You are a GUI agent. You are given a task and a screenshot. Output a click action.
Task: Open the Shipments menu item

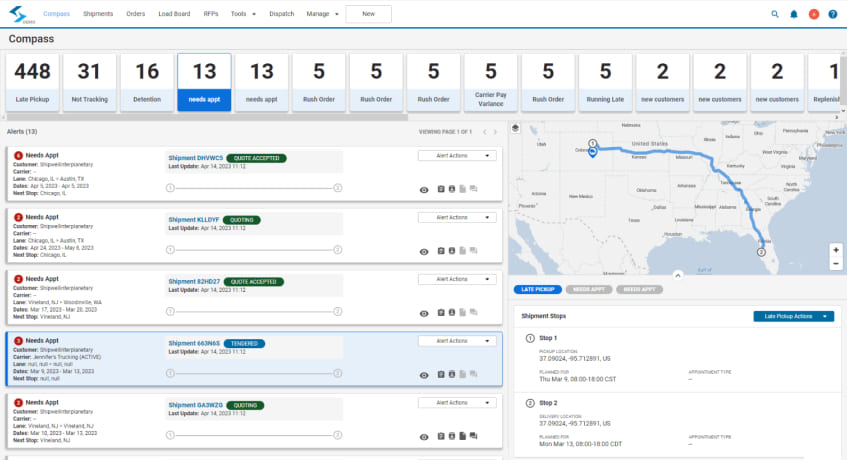pos(98,14)
